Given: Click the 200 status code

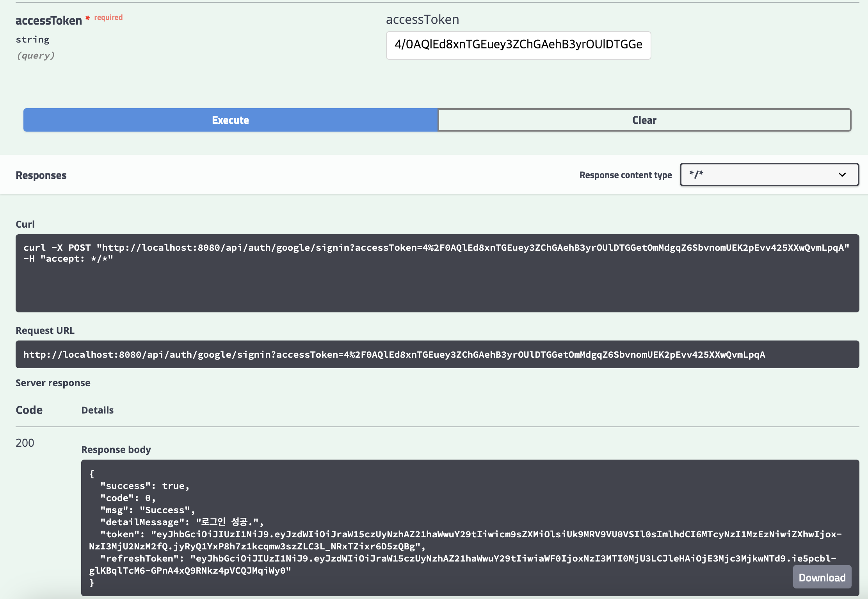Looking at the screenshot, I should coord(25,443).
